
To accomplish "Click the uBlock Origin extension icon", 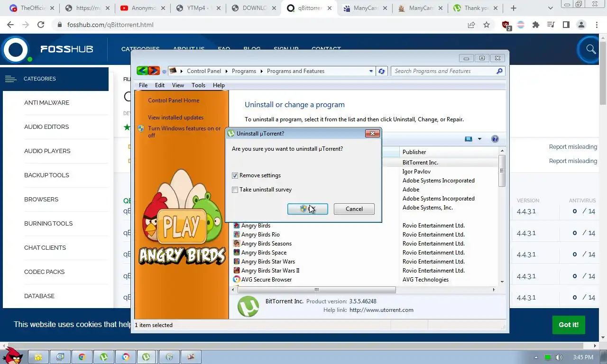I will pyautogui.click(x=506, y=25).
